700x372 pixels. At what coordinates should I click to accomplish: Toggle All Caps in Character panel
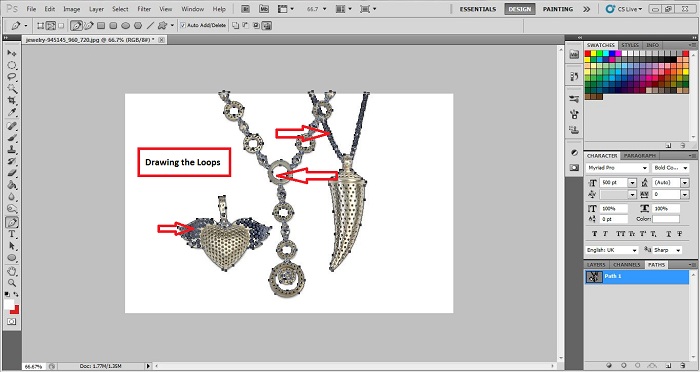pos(620,234)
